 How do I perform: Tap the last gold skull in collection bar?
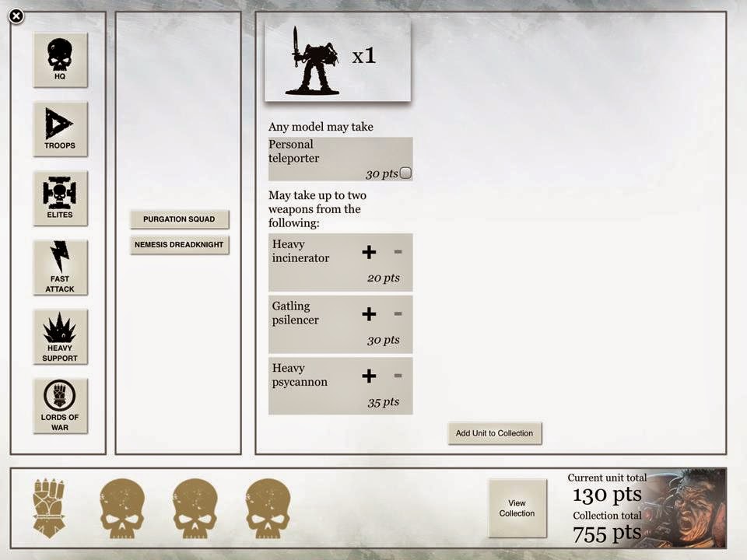coord(268,509)
